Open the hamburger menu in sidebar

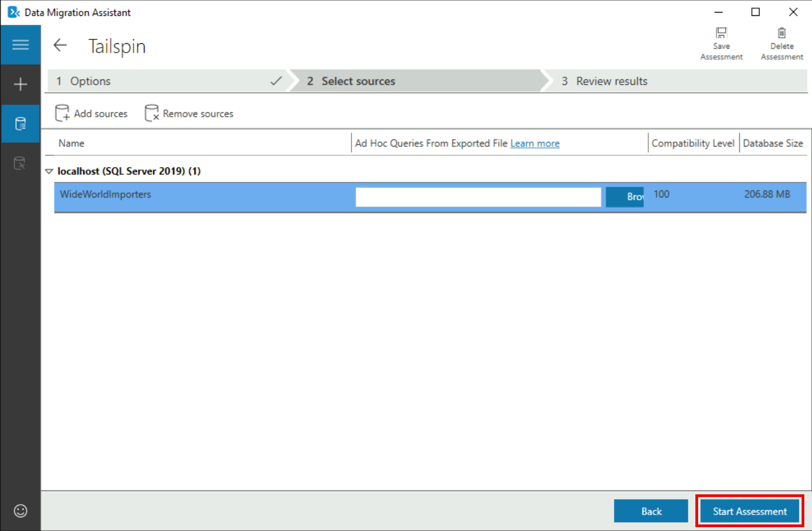[x=20, y=45]
